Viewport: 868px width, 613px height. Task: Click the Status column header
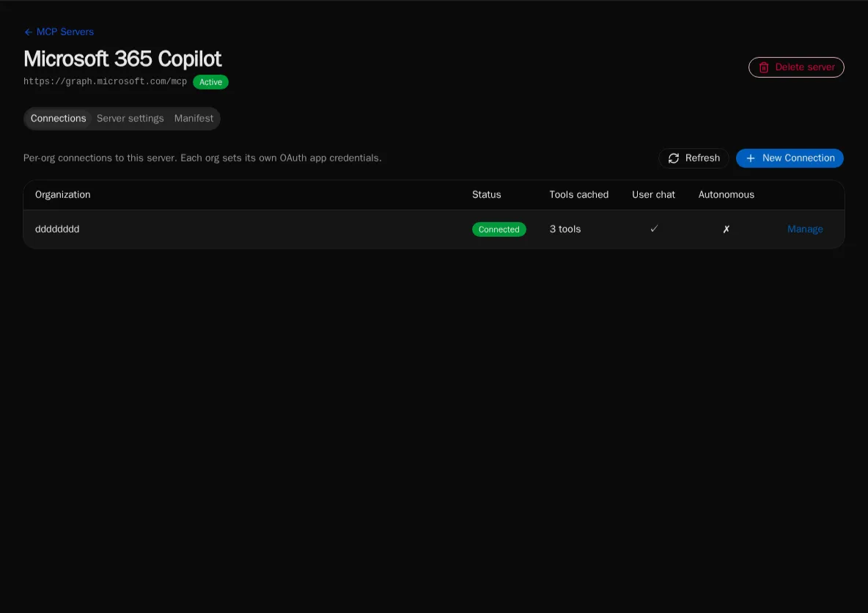tap(487, 195)
